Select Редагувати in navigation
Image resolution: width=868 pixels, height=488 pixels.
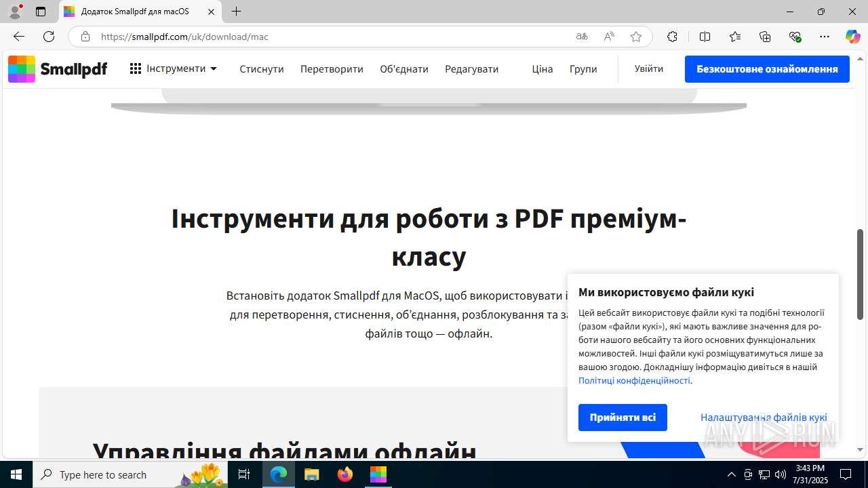pyautogui.click(x=471, y=69)
